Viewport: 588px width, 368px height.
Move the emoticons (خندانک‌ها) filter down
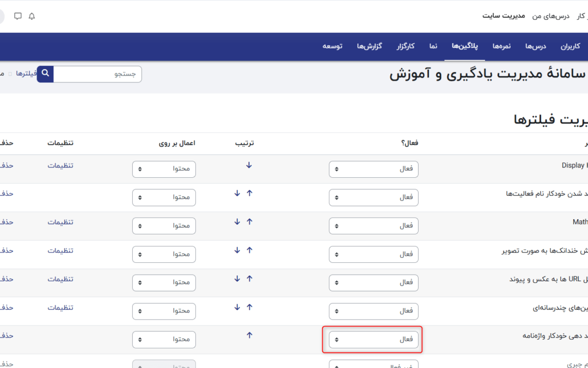(x=237, y=250)
